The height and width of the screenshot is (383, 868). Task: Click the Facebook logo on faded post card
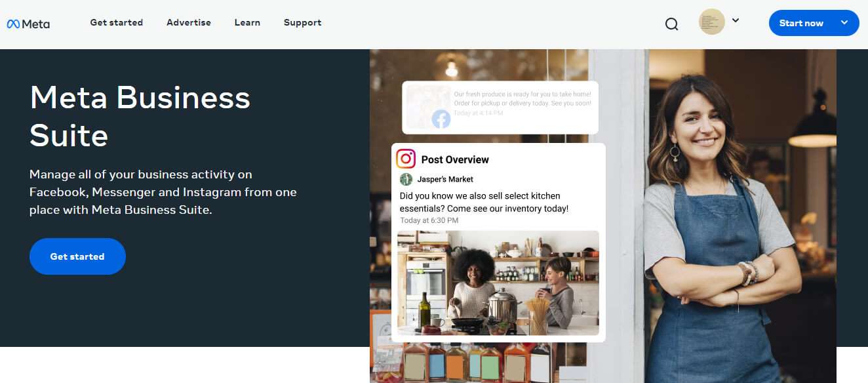[441, 119]
